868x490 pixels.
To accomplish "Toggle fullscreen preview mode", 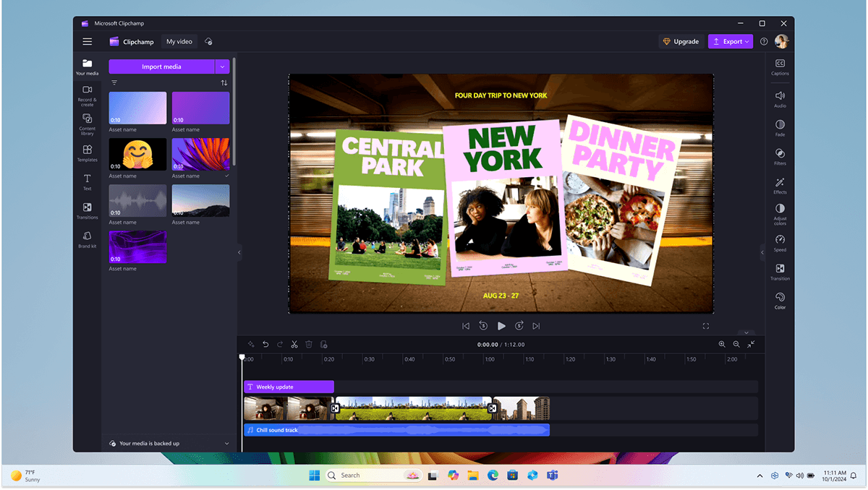I will pos(706,326).
